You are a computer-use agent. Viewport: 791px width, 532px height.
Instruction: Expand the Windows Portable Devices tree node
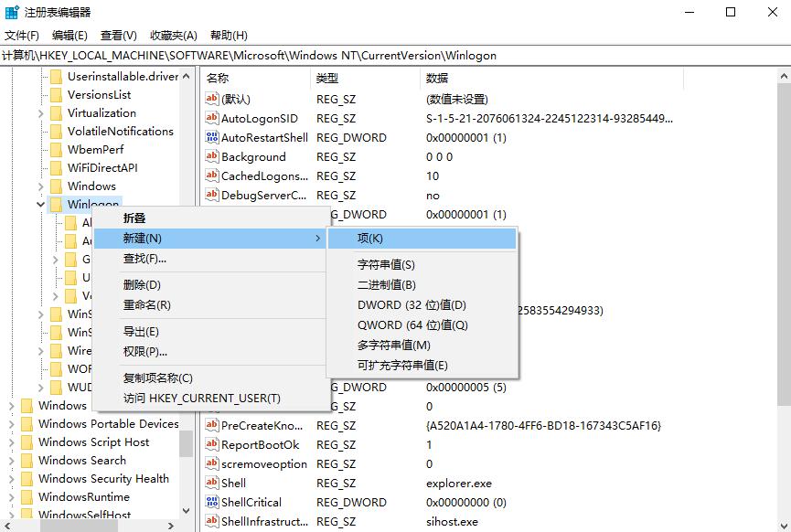coord(11,423)
